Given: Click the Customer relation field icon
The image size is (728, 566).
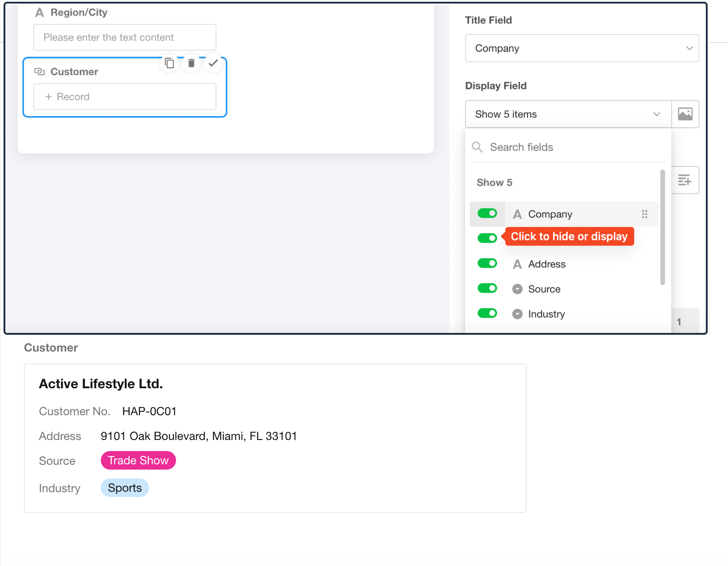Looking at the screenshot, I should coord(40,72).
